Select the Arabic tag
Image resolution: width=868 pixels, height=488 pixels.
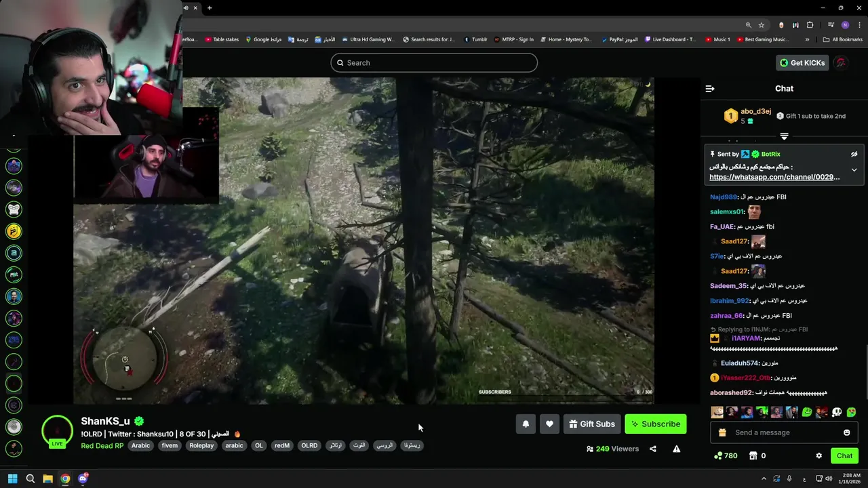coord(141,446)
